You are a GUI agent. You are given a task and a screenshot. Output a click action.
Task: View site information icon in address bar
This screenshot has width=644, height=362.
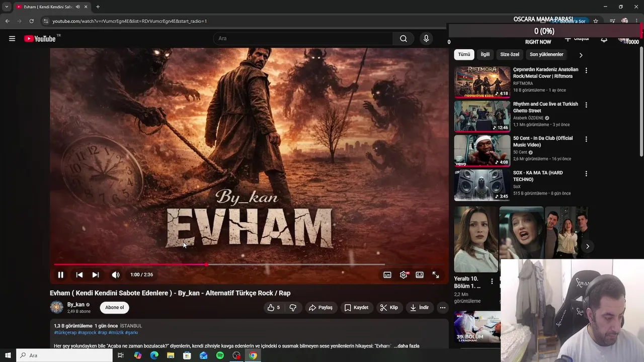(45, 21)
